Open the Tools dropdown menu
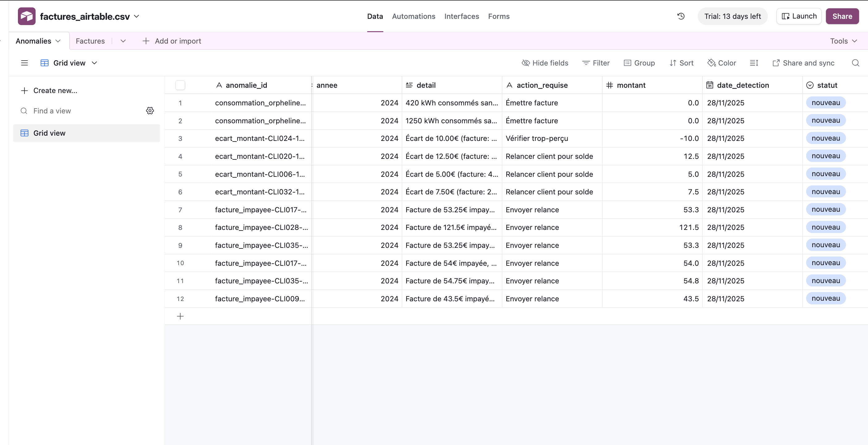The width and height of the screenshot is (868, 445). tap(843, 41)
